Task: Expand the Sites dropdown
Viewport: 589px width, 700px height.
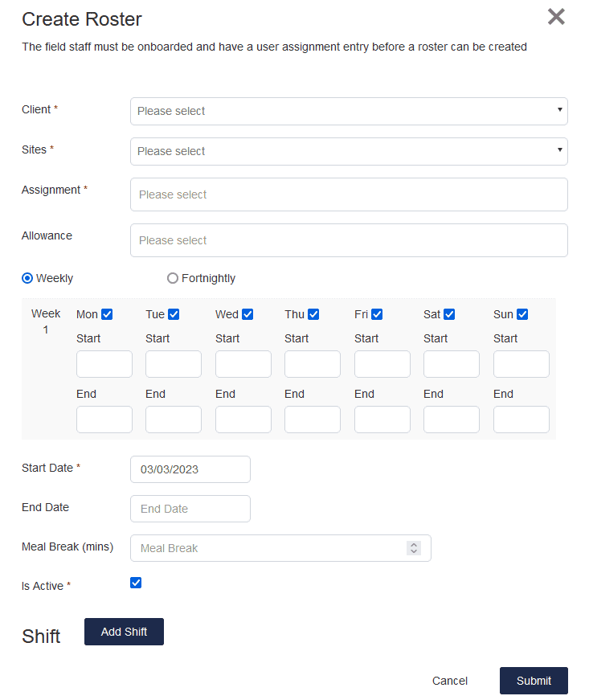Action: pos(348,151)
